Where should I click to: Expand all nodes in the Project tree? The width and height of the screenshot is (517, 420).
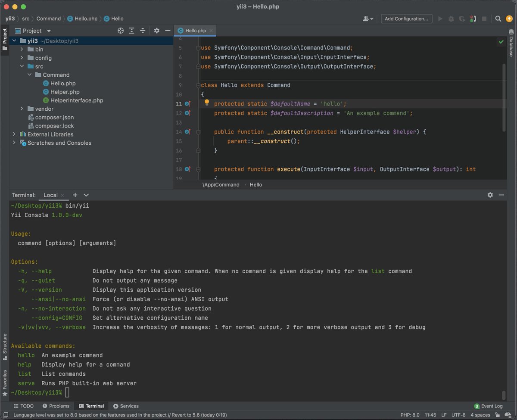[131, 31]
